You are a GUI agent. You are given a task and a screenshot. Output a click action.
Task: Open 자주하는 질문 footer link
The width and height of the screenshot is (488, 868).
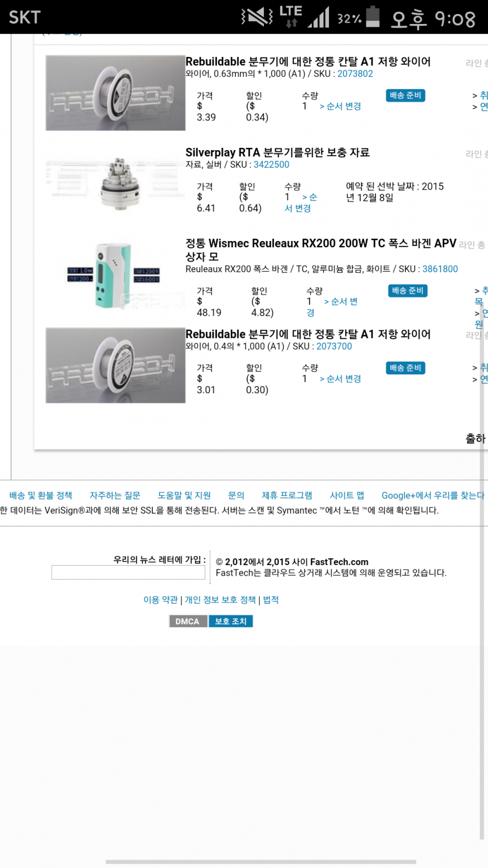point(115,495)
